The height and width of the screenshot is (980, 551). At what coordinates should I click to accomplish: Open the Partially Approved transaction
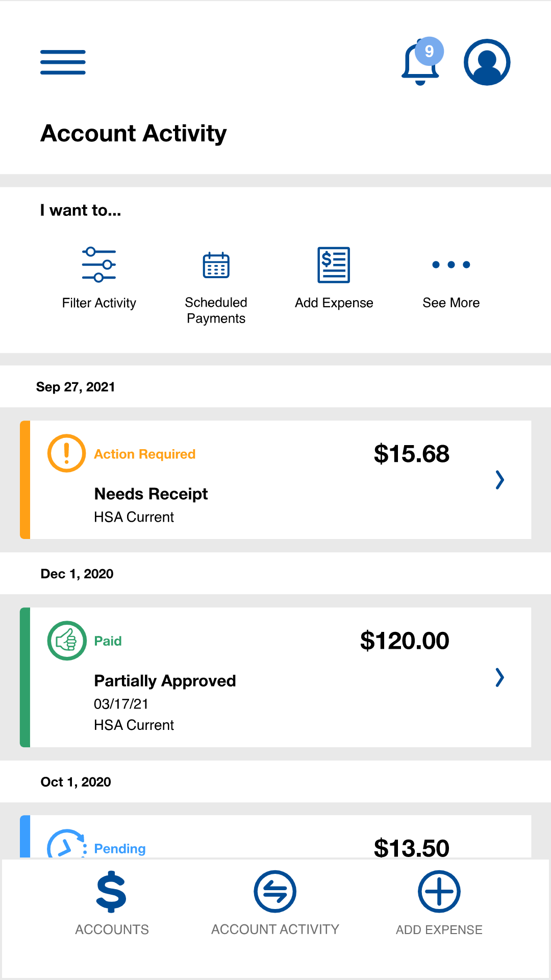(275, 677)
